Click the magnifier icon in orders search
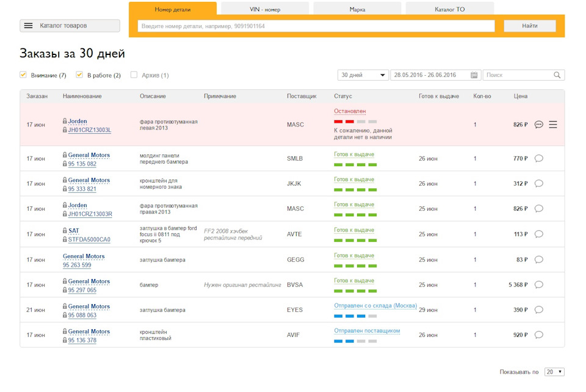586x392 pixels. (557, 75)
